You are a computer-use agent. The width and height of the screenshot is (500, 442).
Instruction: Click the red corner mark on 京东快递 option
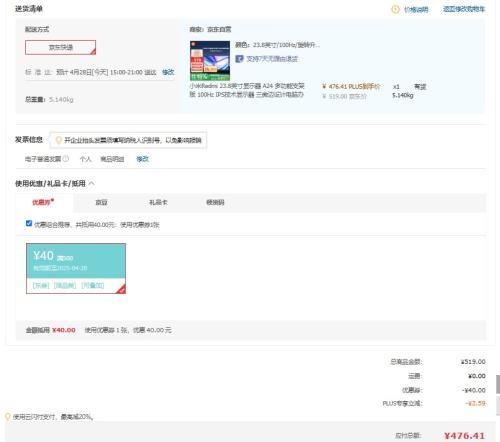click(93, 51)
